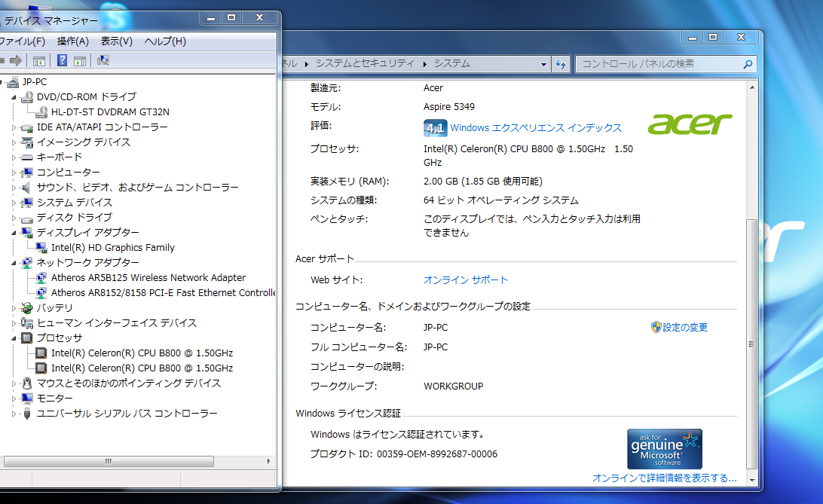The image size is (823, 504).
Task: Click the System window scrollbar up arrow
Action: (752, 87)
